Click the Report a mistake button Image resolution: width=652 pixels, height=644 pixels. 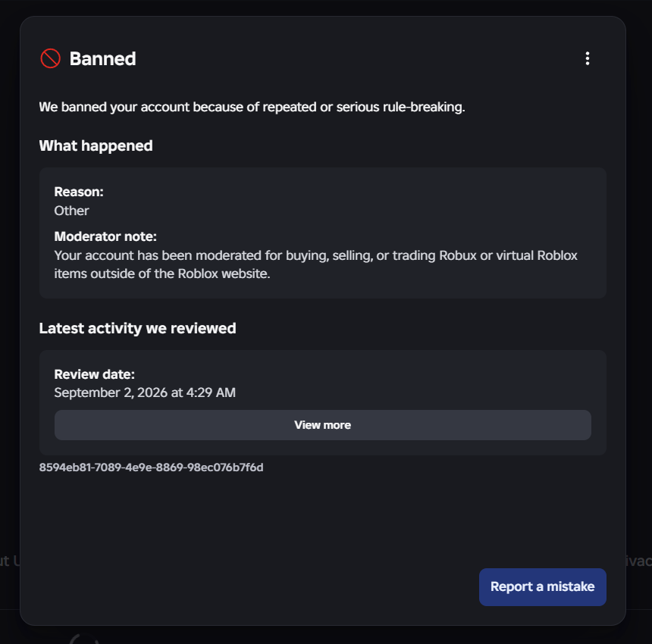pos(542,586)
